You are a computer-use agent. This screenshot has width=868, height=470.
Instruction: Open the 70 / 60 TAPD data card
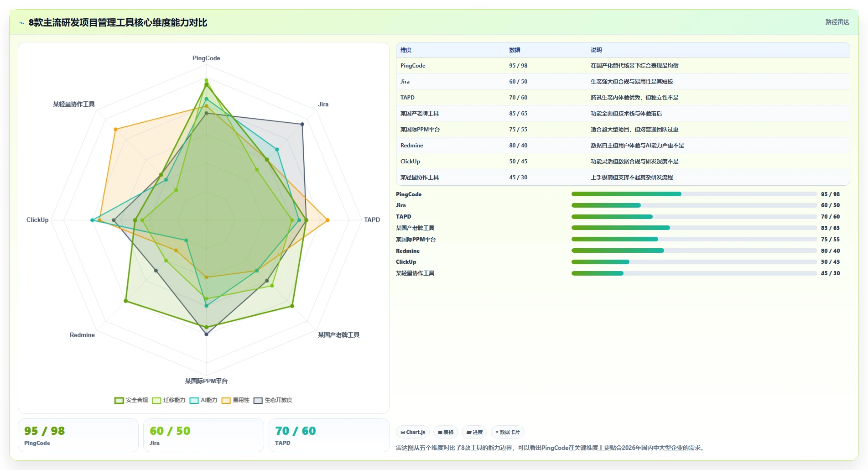(329, 435)
